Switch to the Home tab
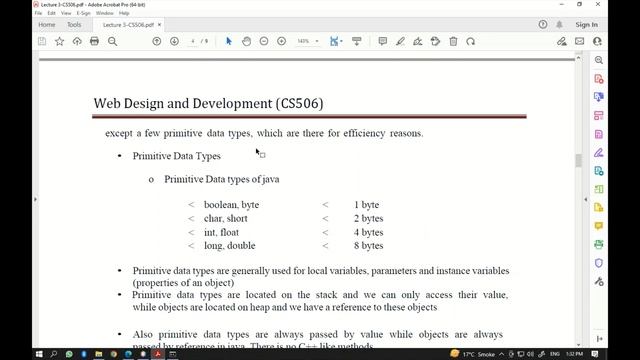This screenshot has height=360, width=640. pos(47,24)
